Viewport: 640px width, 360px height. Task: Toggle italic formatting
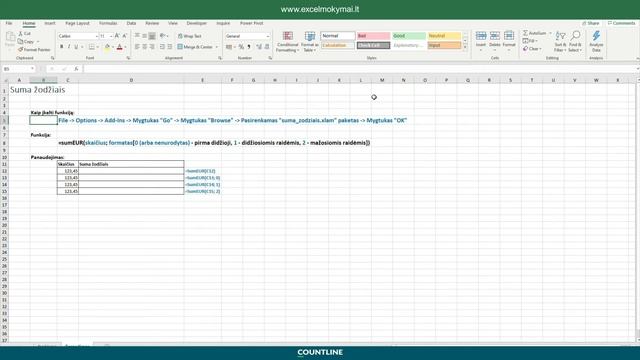coord(69,47)
